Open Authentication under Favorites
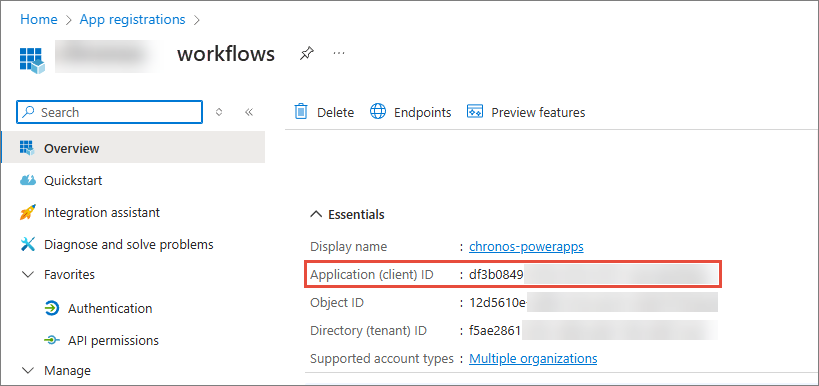The width and height of the screenshot is (819, 386). 110,309
